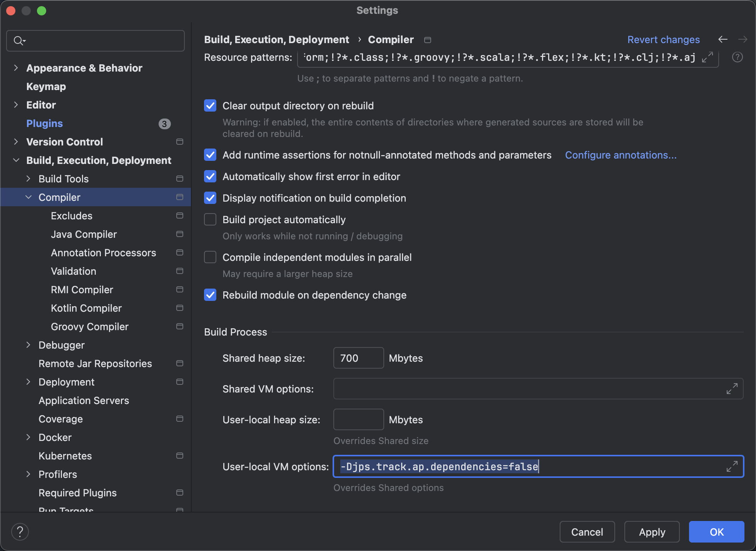
Task: Expand the Deployment node
Action: click(28, 382)
